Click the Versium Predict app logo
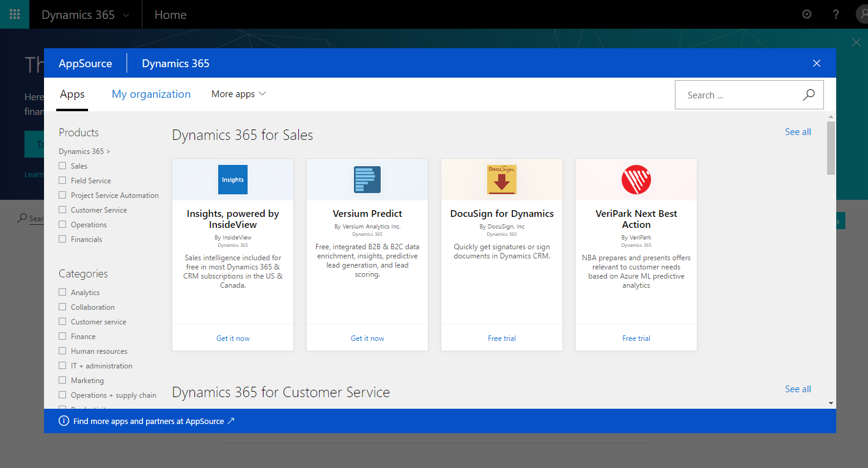This screenshot has width=868, height=468. pos(367,180)
